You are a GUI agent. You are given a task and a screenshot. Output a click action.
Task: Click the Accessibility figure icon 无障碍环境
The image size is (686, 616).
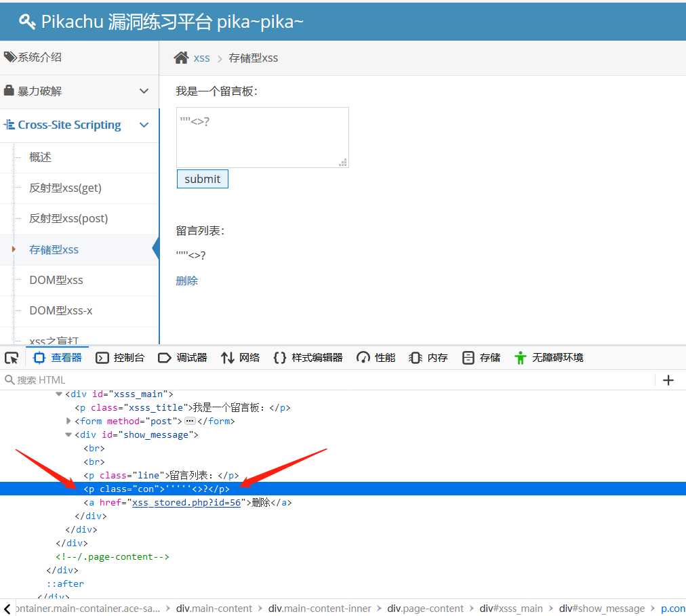point(520,358)
